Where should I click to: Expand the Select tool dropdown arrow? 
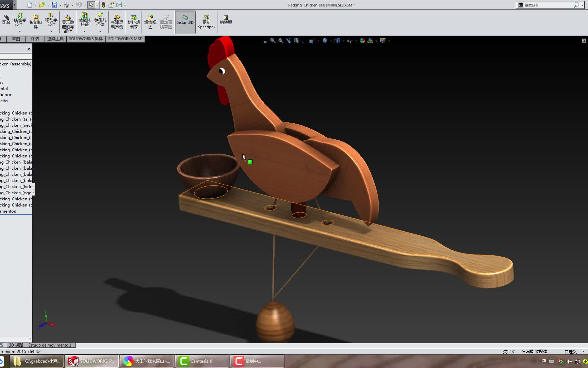[97, 5]
